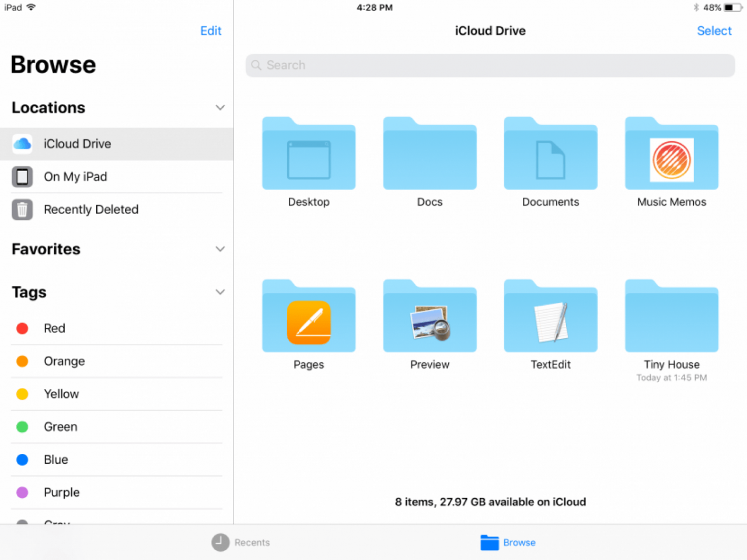Select iCloud Drive location label

pos(77,144)
